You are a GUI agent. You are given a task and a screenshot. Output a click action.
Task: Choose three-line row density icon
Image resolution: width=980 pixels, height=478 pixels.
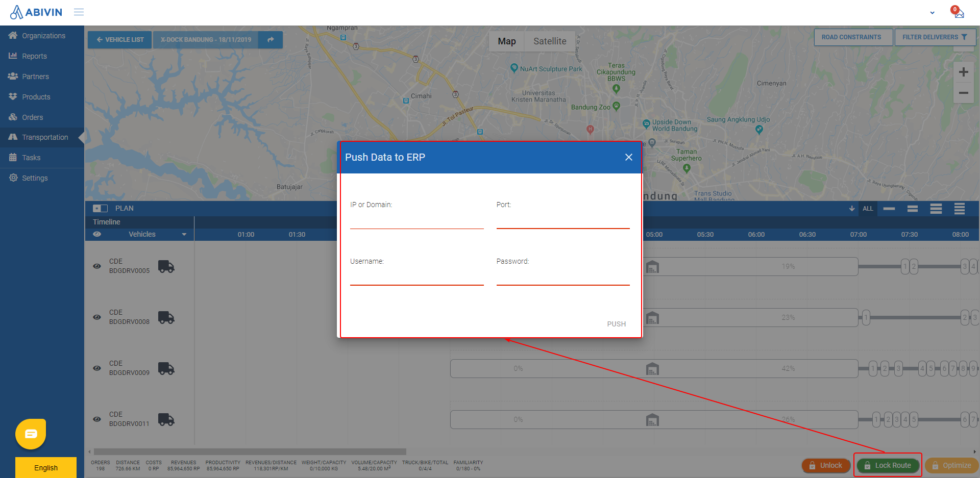pyautogui.click(x=936, y=208)
